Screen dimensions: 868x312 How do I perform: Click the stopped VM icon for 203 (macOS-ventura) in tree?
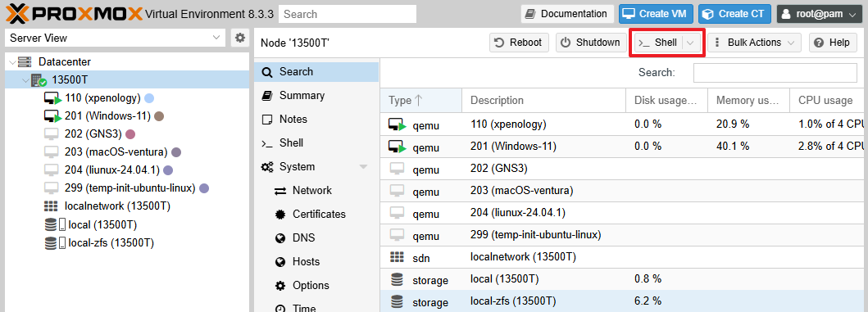(51, 152)
